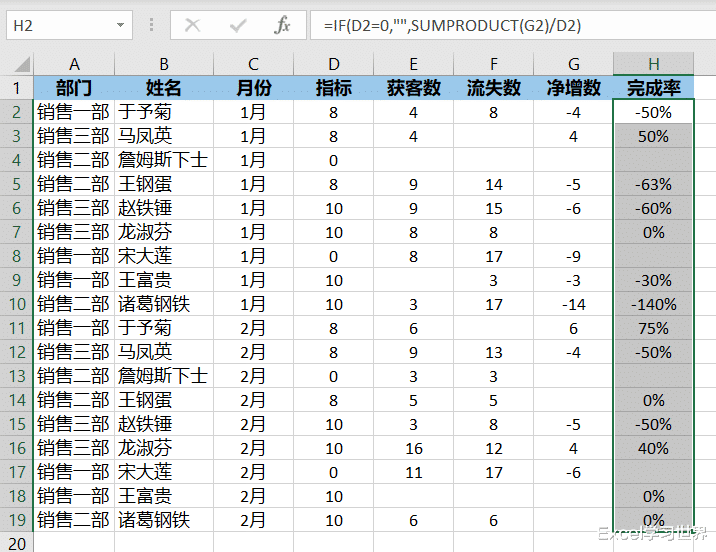Click 詹姆斯下士 in row 4
This screenshot has height=552, width=716.
(x=163, y=160)
